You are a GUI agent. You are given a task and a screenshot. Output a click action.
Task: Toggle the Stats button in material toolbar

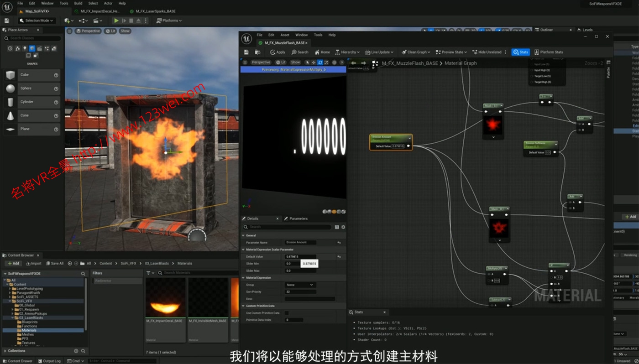520,52
